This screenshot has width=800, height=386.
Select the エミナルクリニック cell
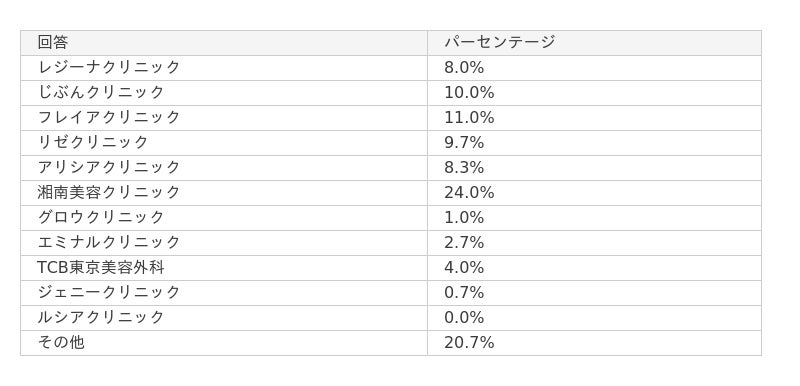pos(224,243)
